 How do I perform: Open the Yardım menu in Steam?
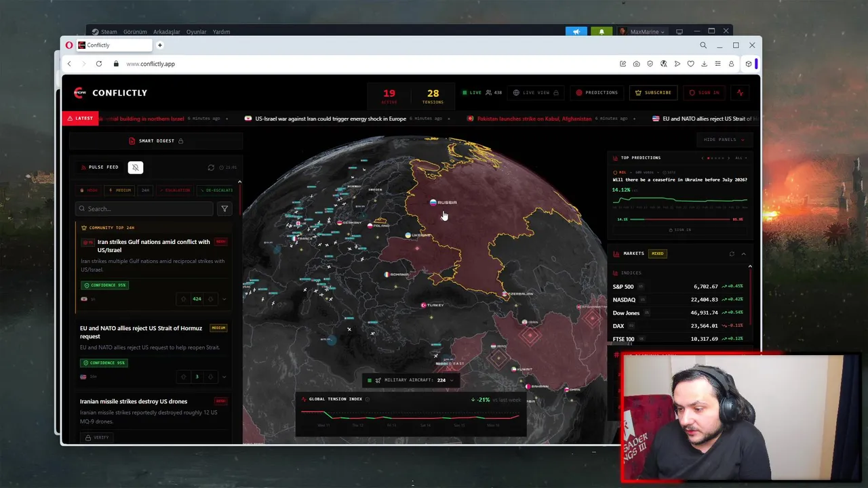tap(221, 32)
